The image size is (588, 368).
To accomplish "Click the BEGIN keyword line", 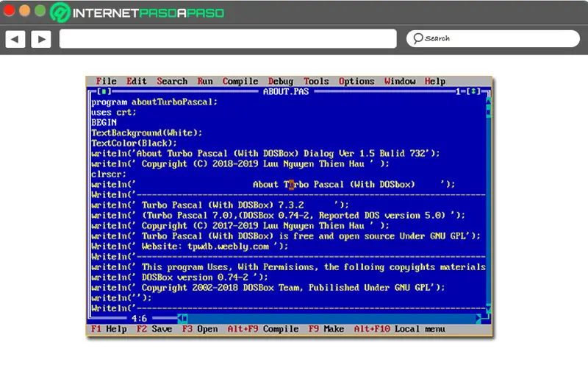I will [x=104, y=122].
